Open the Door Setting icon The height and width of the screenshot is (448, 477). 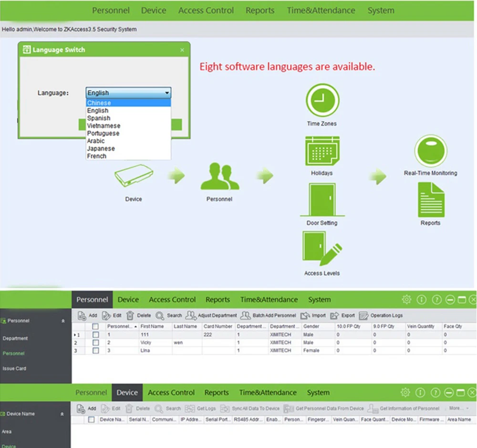click(x=322, y=199)
